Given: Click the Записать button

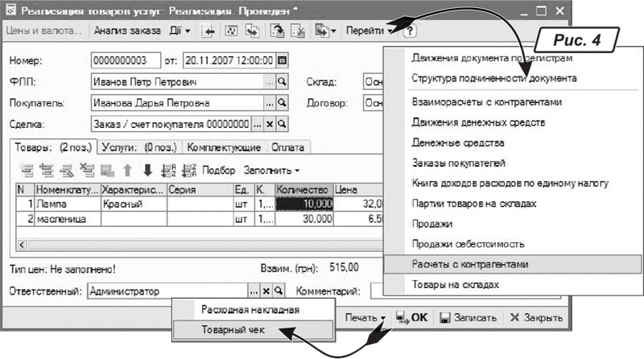Looking at the screenshot, I should (x=469, y=318).
